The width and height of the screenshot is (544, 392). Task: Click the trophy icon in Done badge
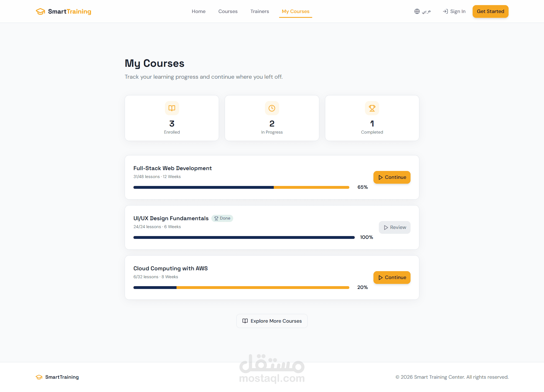[216, 218]
